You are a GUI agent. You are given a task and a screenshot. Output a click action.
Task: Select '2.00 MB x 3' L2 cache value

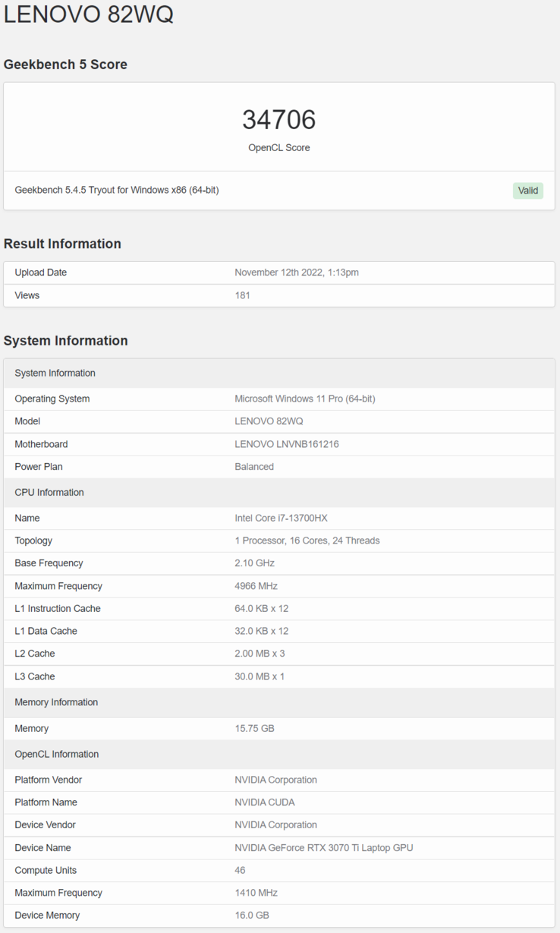tap(260, 654)
